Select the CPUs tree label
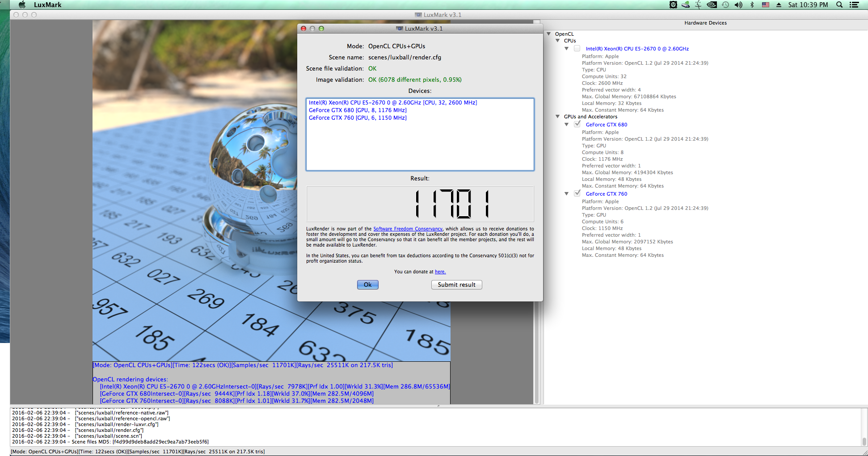The image size is (868, 456). 569,41
